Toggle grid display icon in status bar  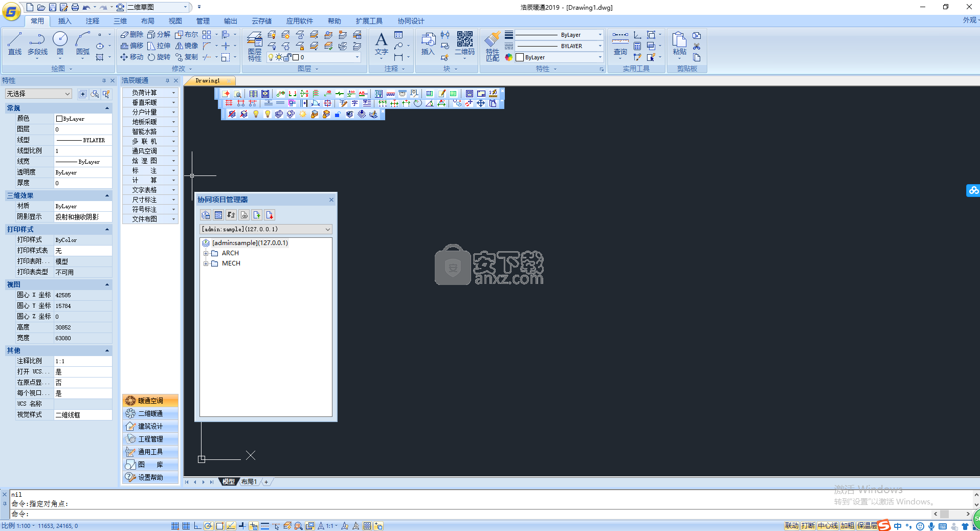(186, 526)
